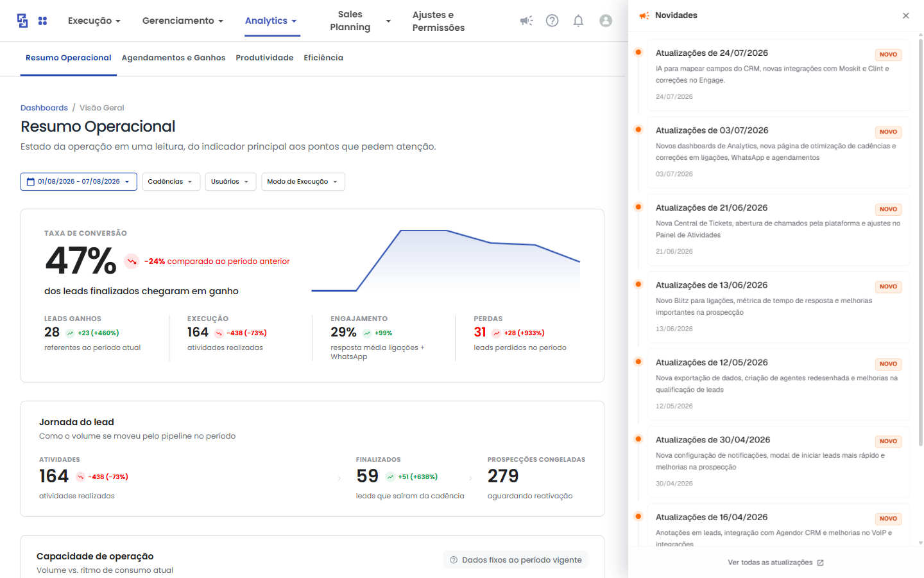The image size is (924, 578).
Task: Expand the Analytics menu
Action: [271, 21]
